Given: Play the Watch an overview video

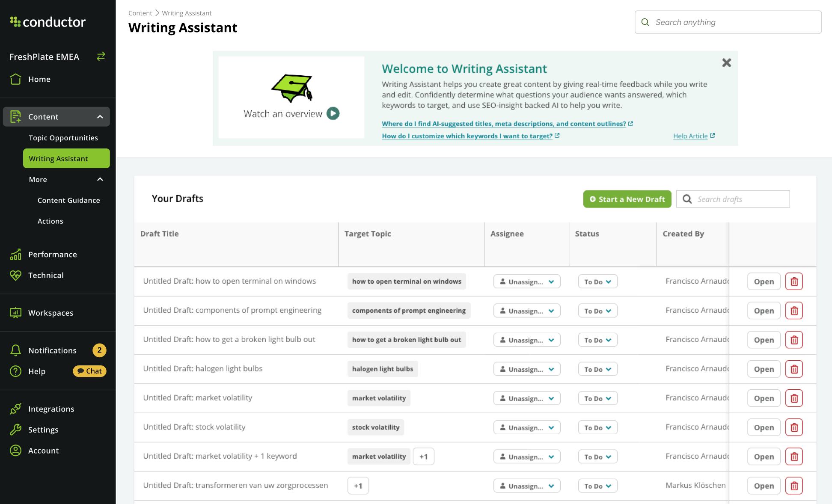Looking at the screenshot, I should 333,113.
